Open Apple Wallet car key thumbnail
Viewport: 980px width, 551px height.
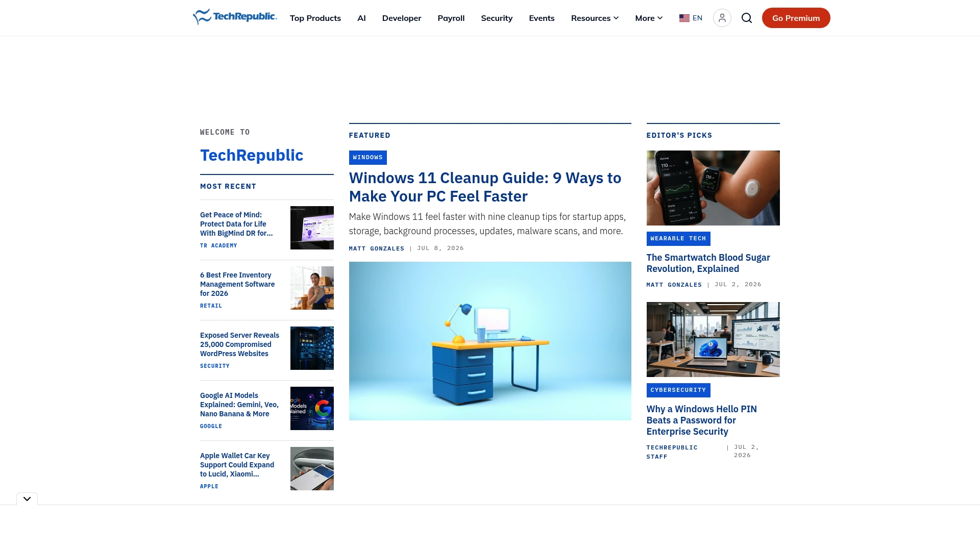coord(312,468)
